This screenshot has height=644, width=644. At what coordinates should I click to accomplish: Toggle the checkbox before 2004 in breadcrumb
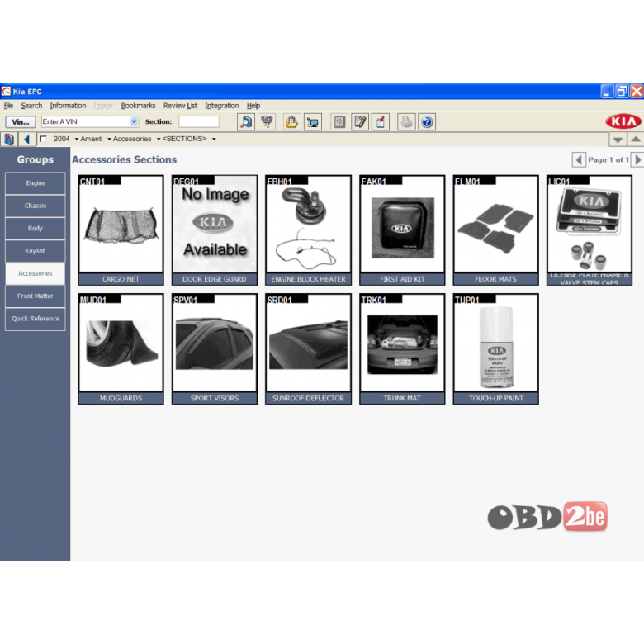point(44,139)
